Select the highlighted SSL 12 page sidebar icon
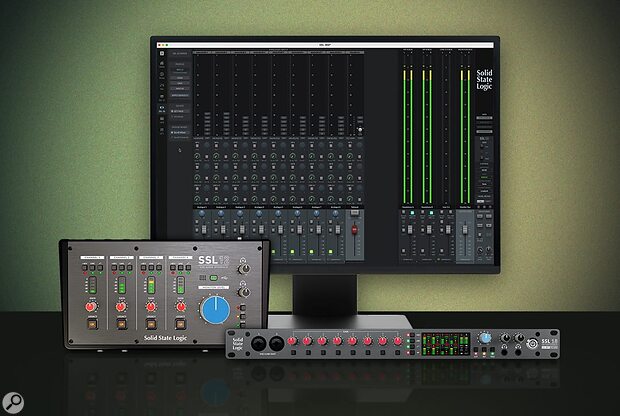 162,108
